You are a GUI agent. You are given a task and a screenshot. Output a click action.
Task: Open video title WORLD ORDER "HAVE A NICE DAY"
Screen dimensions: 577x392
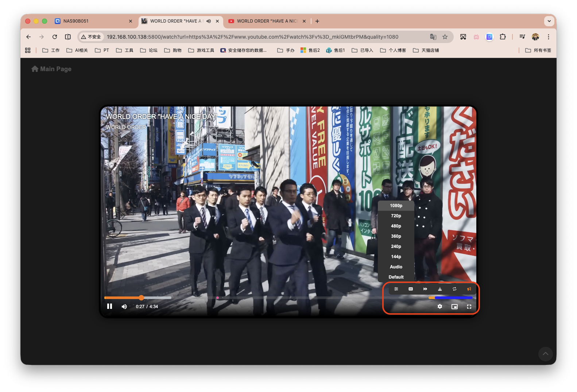point(161,117)
